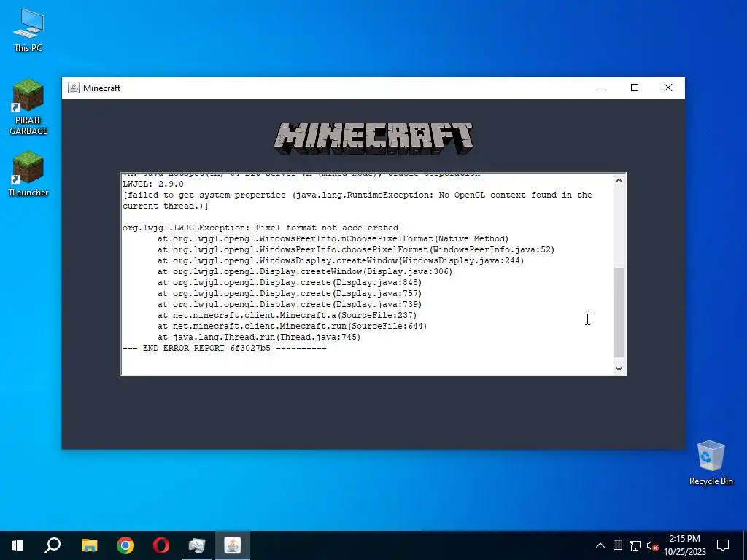This screenshot has height=560, width=747.
Task: Click the 'Minecraft.run(SourceFile:644)' stack line
Action: 292,326
